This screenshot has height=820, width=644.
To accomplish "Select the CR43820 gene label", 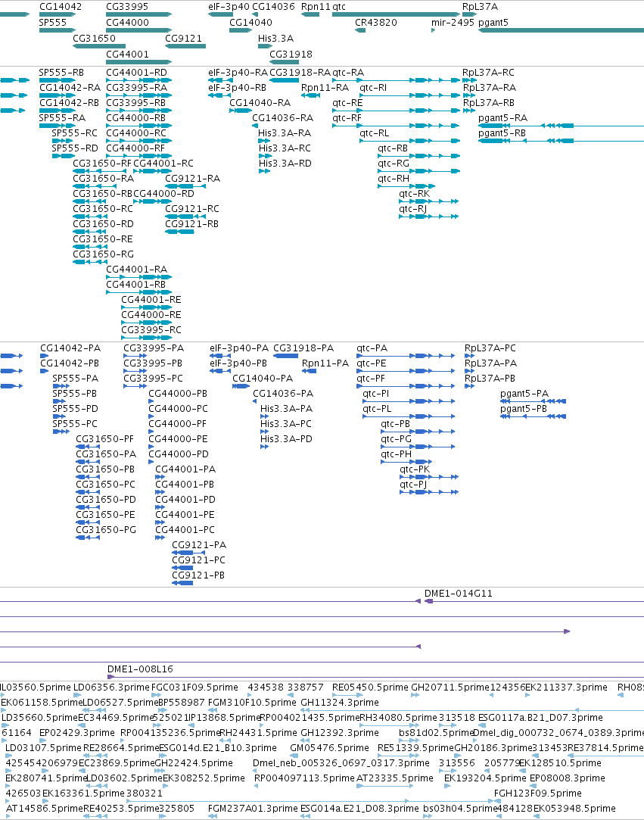I will click(x=376, y=23).
